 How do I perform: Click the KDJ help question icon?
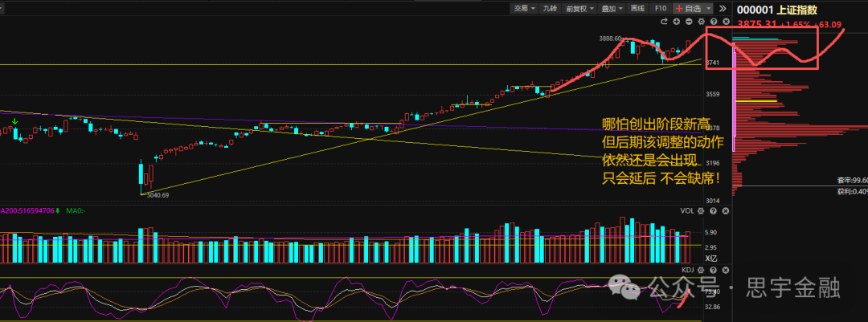click(x=712, y=269)
